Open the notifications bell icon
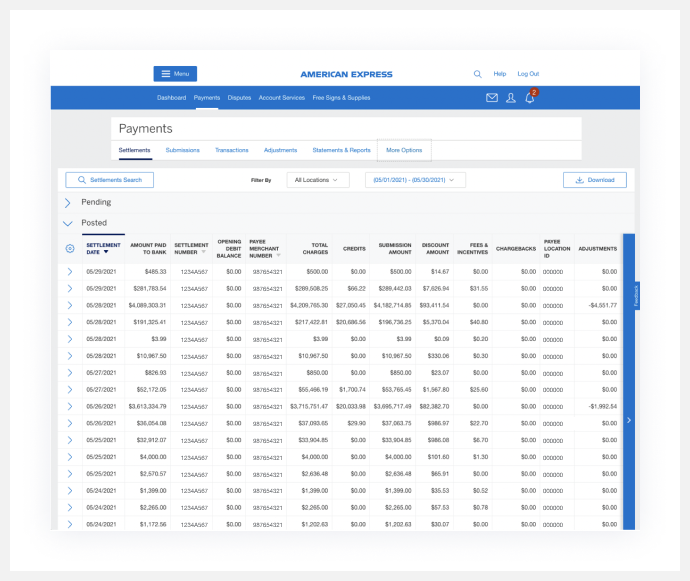This screenshot has width=690, height=581. (530, 98)
